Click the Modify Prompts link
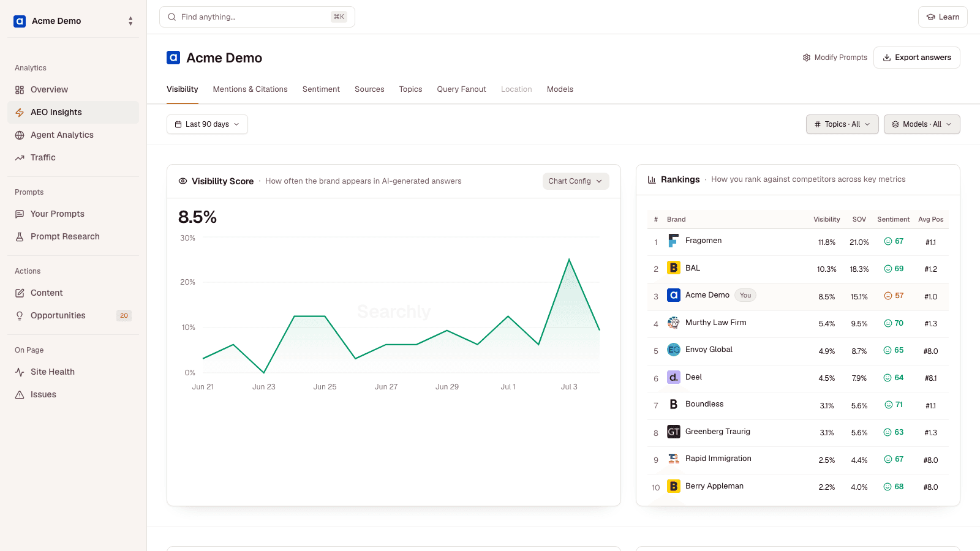 coord(835,58)
